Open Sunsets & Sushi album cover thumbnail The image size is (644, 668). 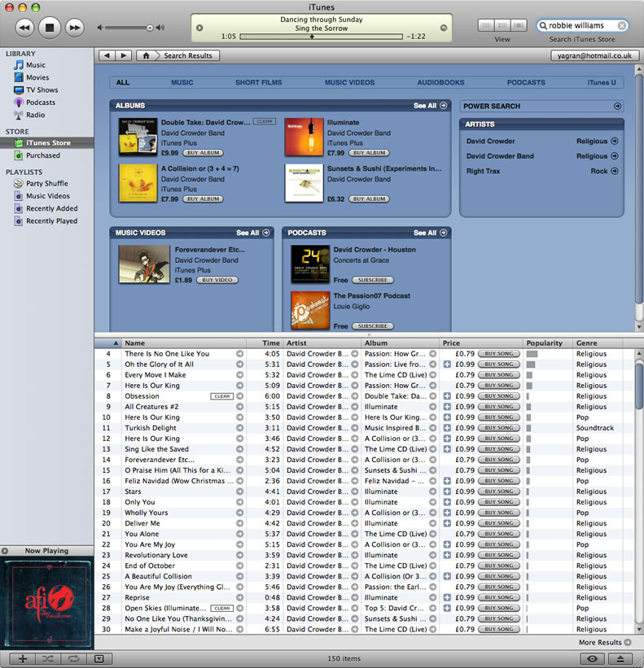coord(304,183)
